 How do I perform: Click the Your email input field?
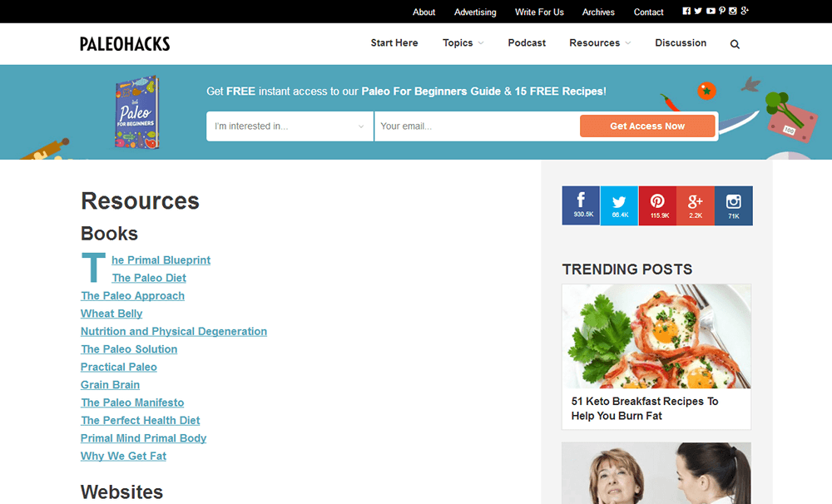click(476, 126)
